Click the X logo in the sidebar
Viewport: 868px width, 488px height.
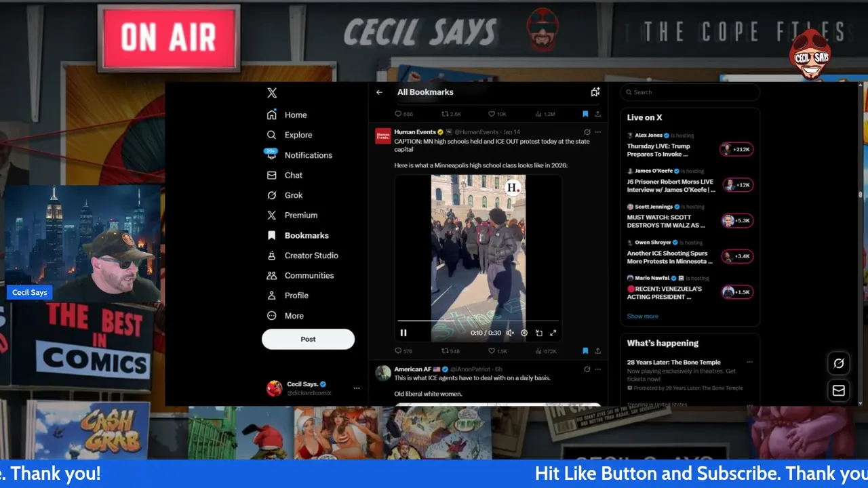coord(272,94)
